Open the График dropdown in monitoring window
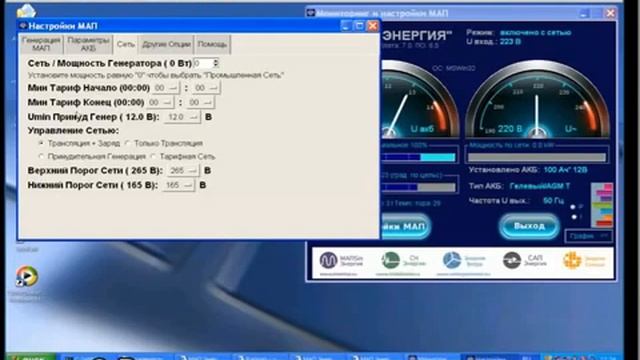This screenshot has height=360, width=640. click(x=588, y=236)
